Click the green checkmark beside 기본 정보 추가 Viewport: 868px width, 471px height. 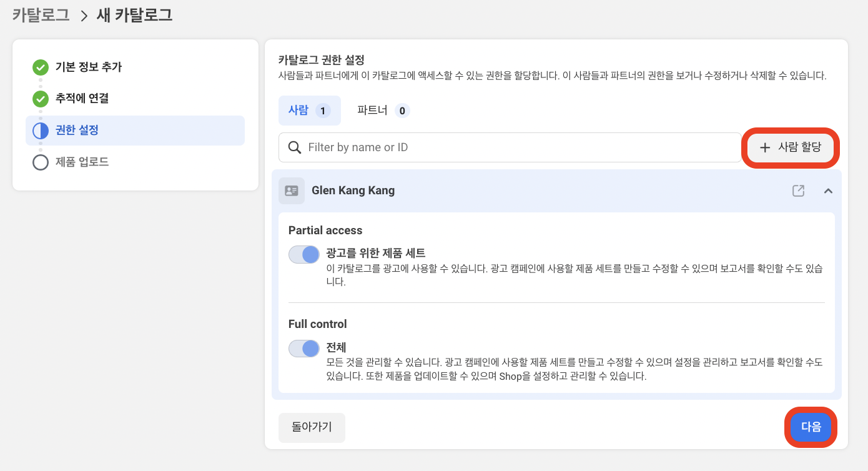[x=40, y=67]
